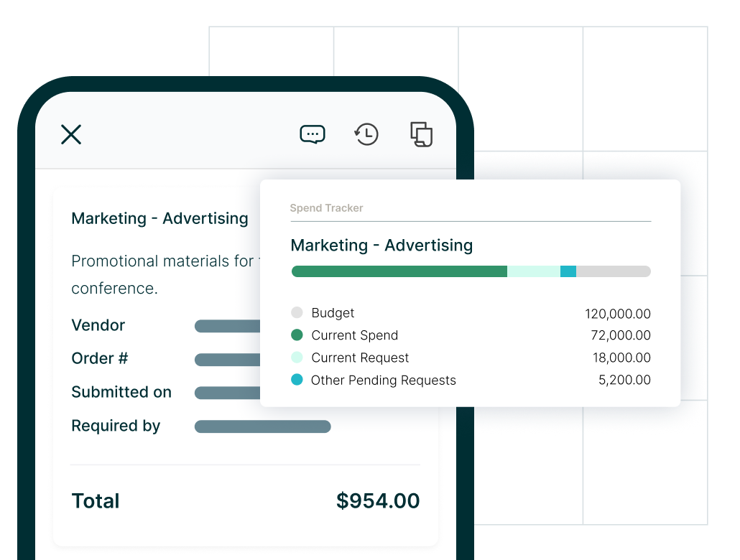Click Marketing - Advertising in Spend Tracker

tap(381, 246)
